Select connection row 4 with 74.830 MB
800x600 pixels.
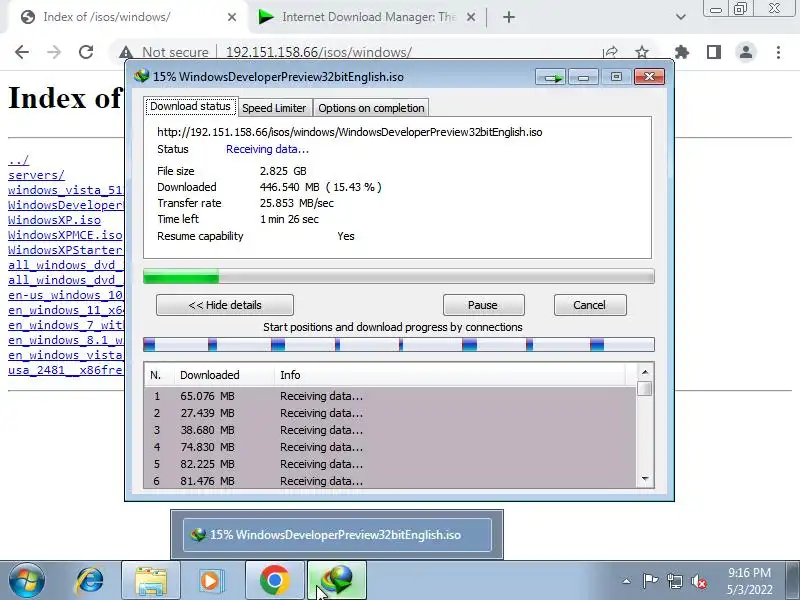coord(390,447)
